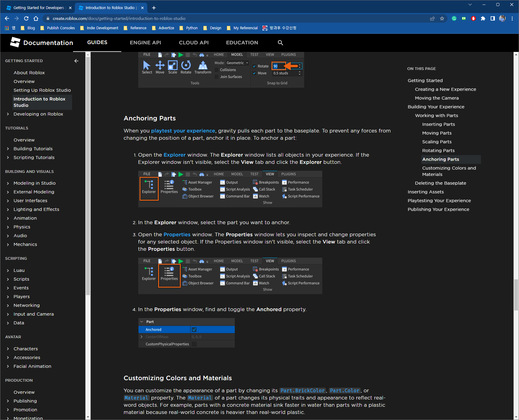The height and width of the screenshot is (420, 519).
Task: Open the Properties button ribbon screenshot
Action: coord(230,276)
